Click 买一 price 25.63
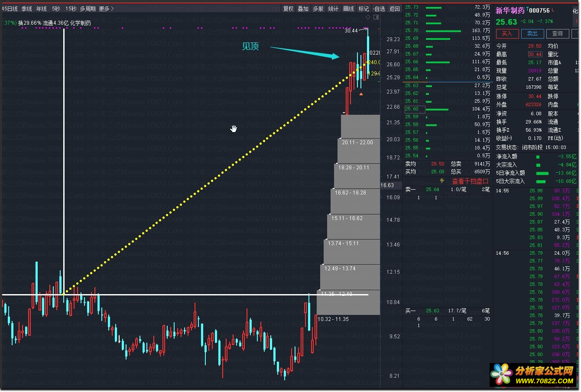Viewport: 581px width, 392px height. [432, 311]
